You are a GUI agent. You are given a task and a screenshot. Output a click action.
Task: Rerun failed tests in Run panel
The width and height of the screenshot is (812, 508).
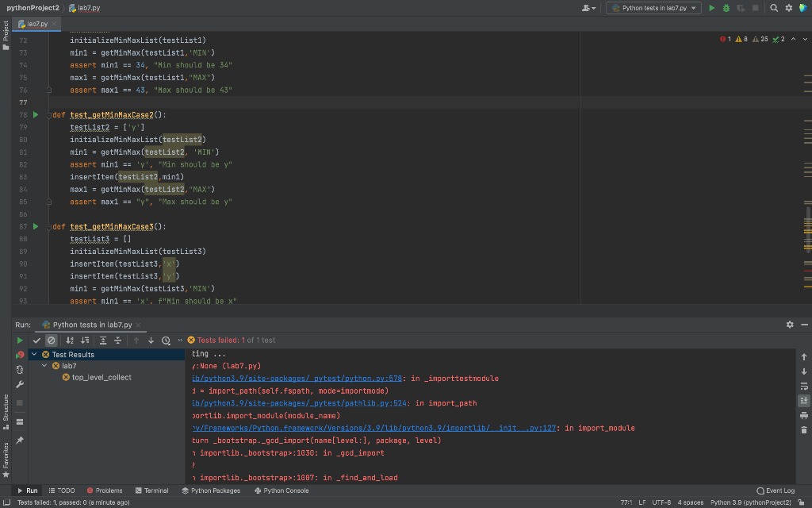[20, 355]
